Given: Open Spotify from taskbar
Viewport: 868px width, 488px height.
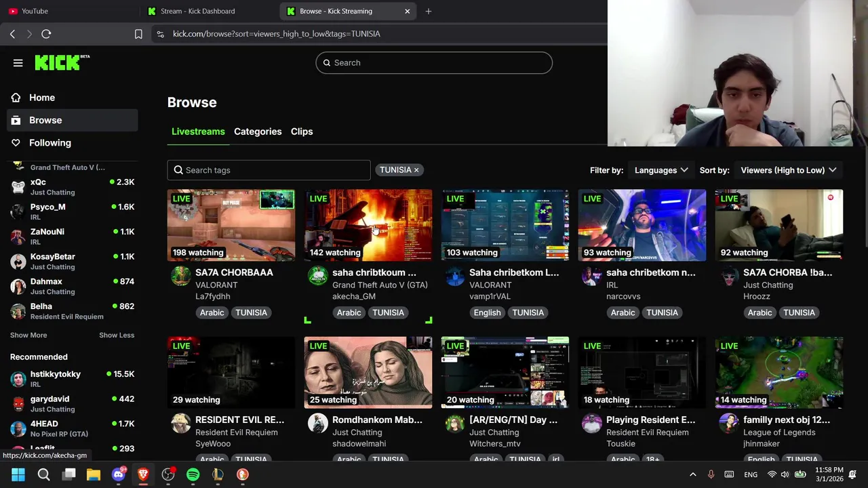Looking at the screenshot, I should (193, 474).
